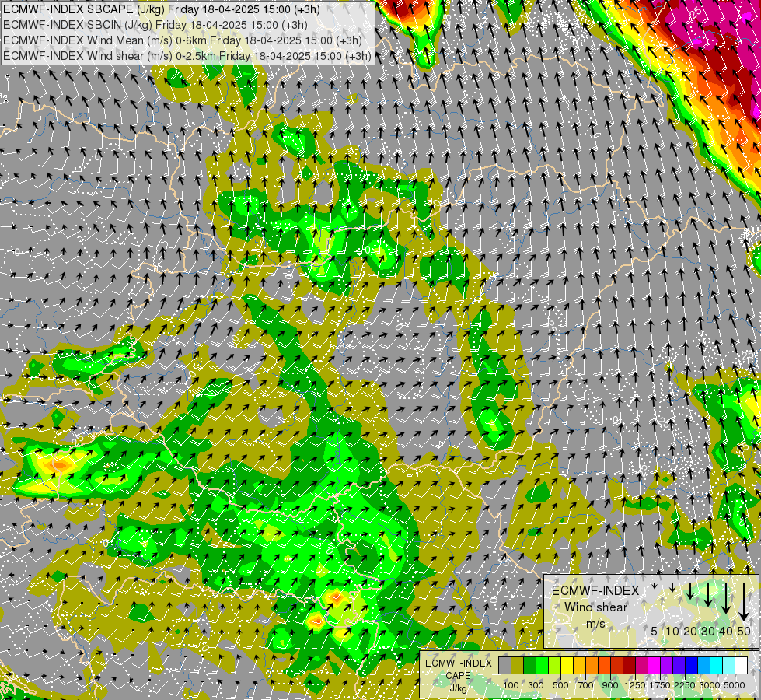Image resolution: width=761 pixels, height=700 pixels.
Task: Select the amber CAPE legend swatch
Action: click(x=580, y=665)
